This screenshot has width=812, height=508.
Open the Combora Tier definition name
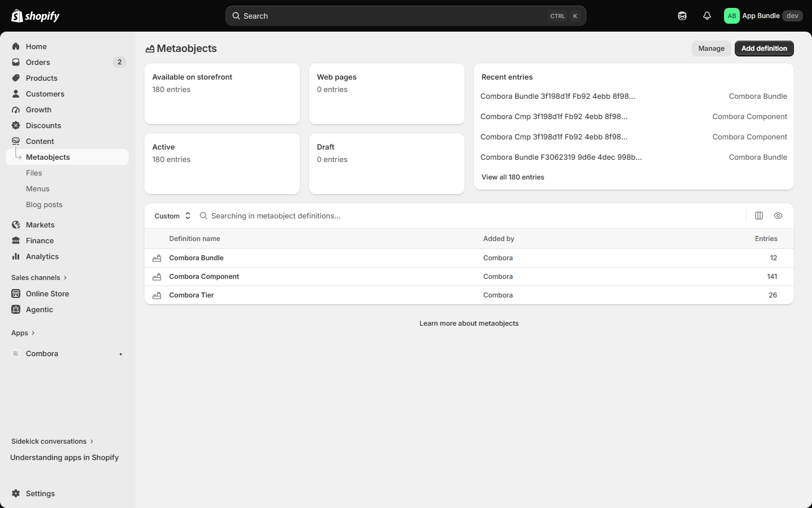click(x=192, y=295)
